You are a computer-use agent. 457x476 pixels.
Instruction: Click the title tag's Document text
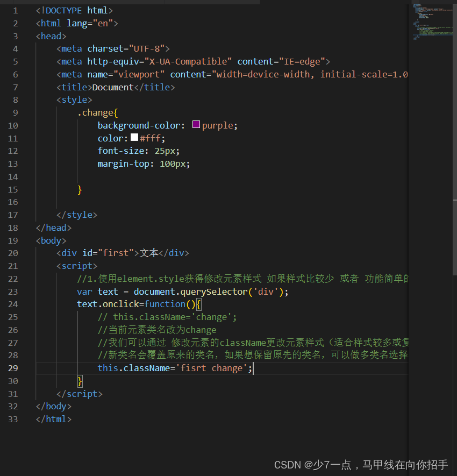pyautogui.click(x=113, y=88)
